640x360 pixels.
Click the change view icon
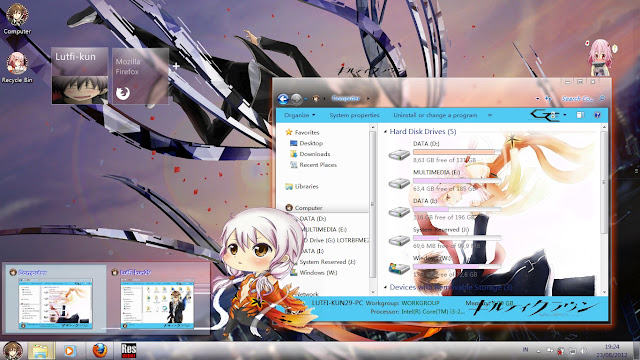[x=553, y=115]
